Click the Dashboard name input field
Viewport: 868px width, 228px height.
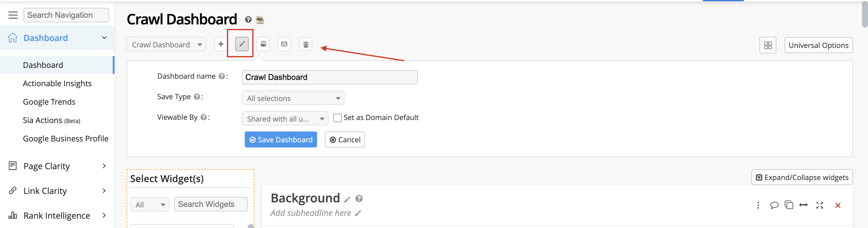(x=329, y=77)
